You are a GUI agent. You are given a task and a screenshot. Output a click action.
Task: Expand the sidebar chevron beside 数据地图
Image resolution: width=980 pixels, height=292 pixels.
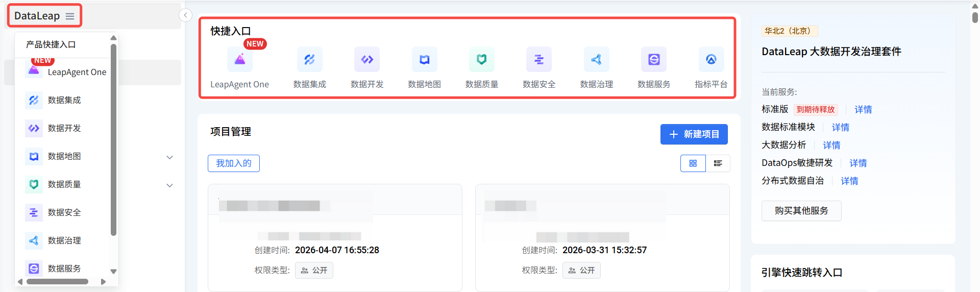170,157
